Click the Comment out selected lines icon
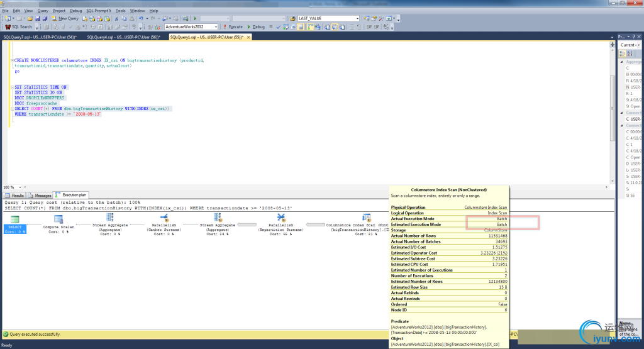 tap(352, 26)
